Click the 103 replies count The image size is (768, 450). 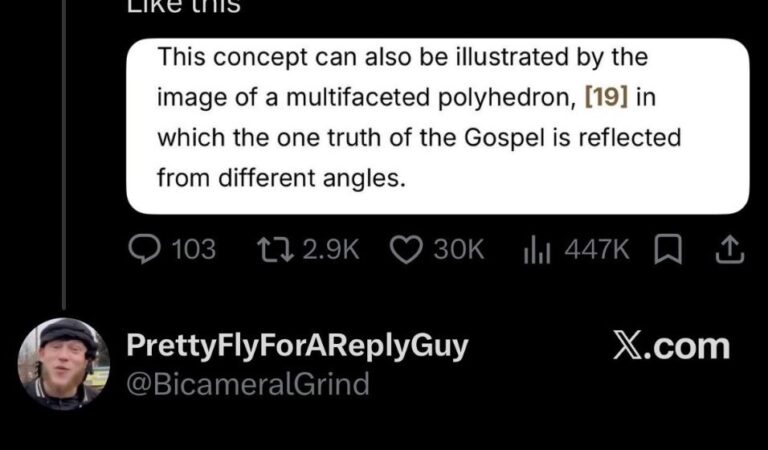click(x=194, y=249)
